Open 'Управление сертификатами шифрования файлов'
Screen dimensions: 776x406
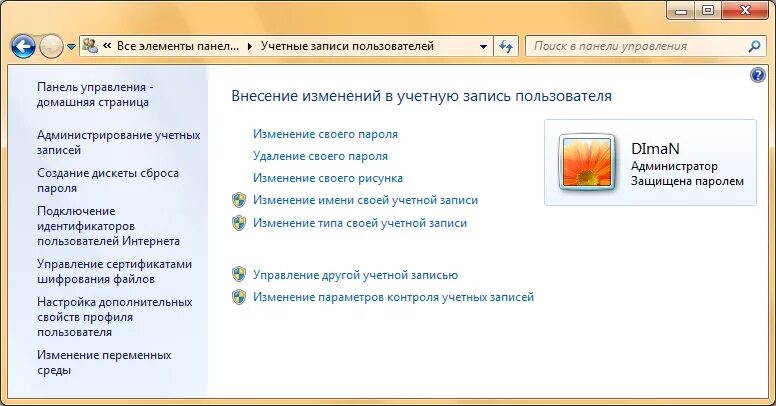coord(114,272)
